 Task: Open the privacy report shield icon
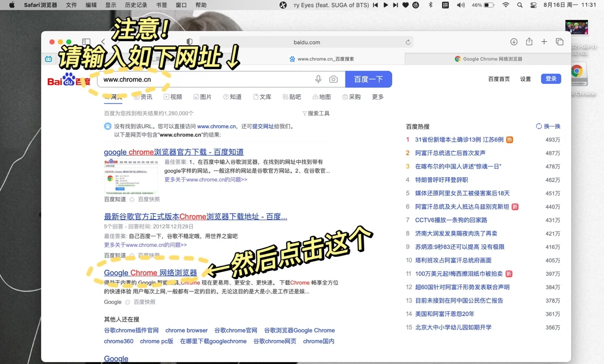190,42
